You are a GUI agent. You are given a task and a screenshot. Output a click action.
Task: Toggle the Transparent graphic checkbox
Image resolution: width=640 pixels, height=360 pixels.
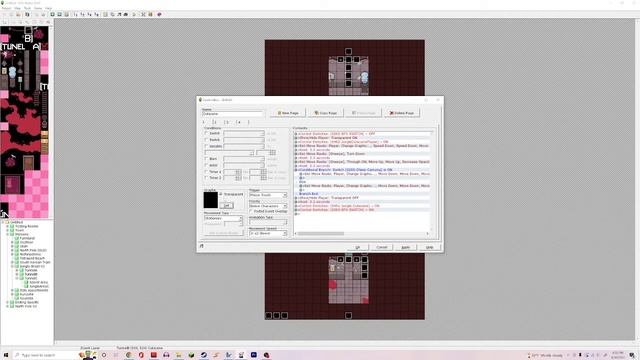click(221, 194)
